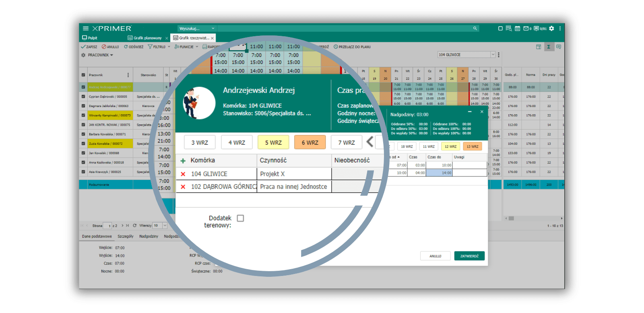This screenshot has height=313, width=644.
Task: Open the barcode scan icon in header
Action: (509, 29)
